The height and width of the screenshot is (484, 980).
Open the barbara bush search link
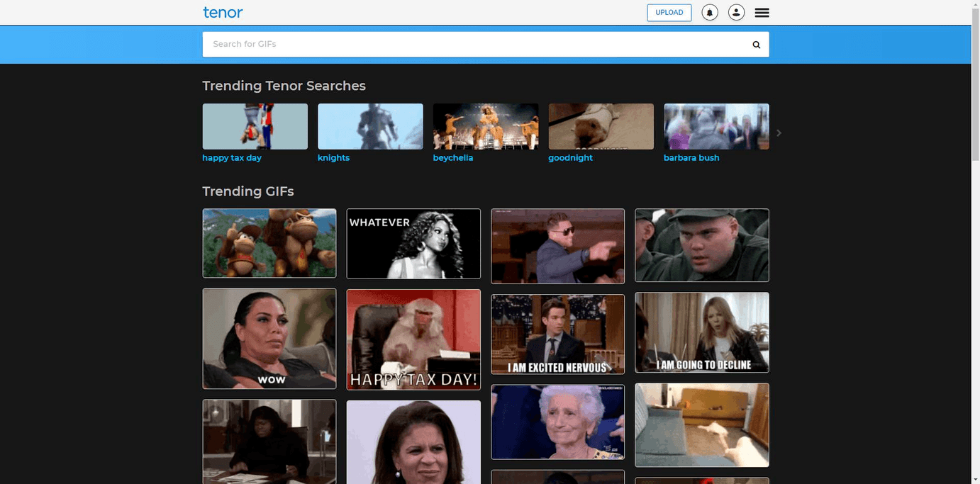pyautogui.click(x=691, y=158)
